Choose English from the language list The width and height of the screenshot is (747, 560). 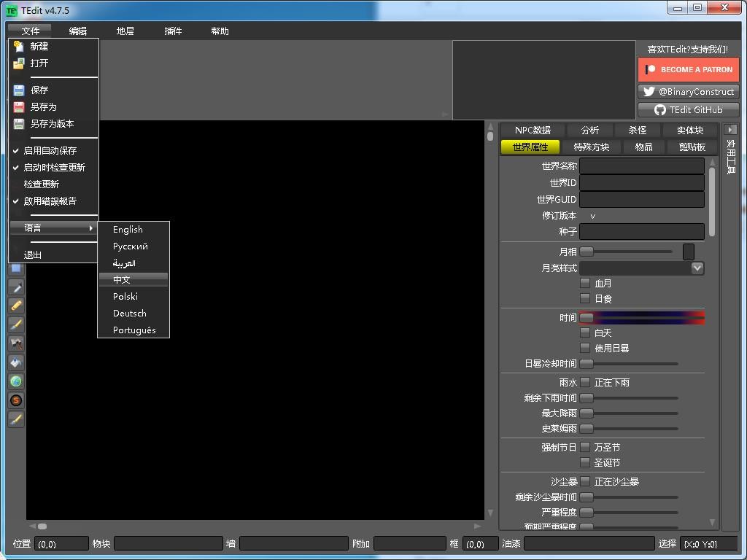[128, 230]
